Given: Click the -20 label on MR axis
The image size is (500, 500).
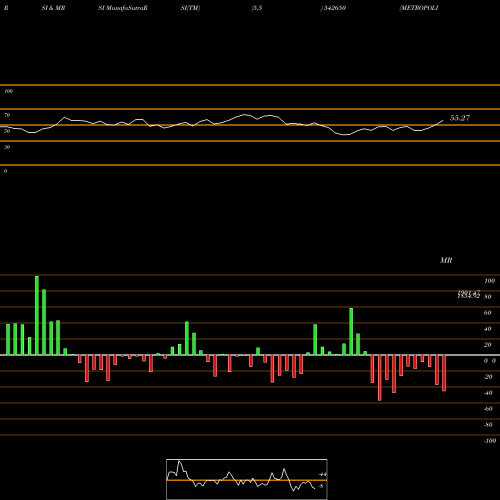Looking at the screenshot, I should pos(488,377).
